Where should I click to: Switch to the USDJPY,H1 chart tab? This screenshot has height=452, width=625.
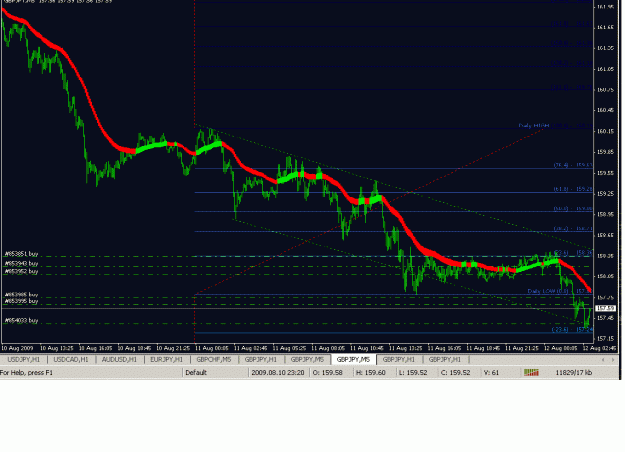coord(24,360)
